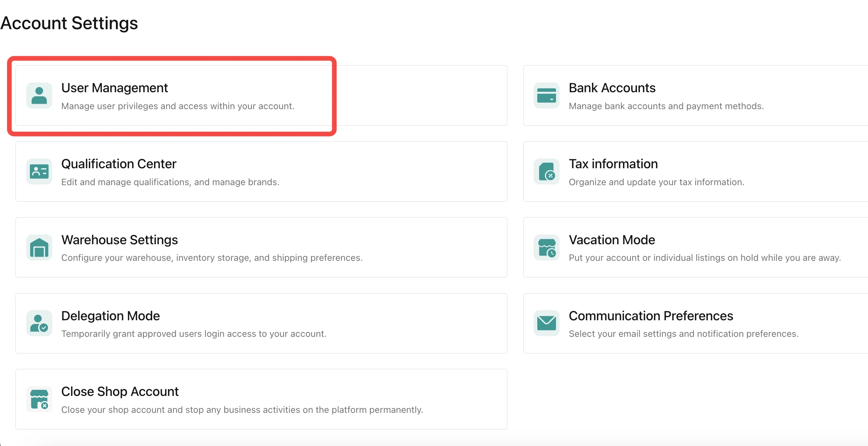Click the Delegation Mode user-check icon

(39, 323)
